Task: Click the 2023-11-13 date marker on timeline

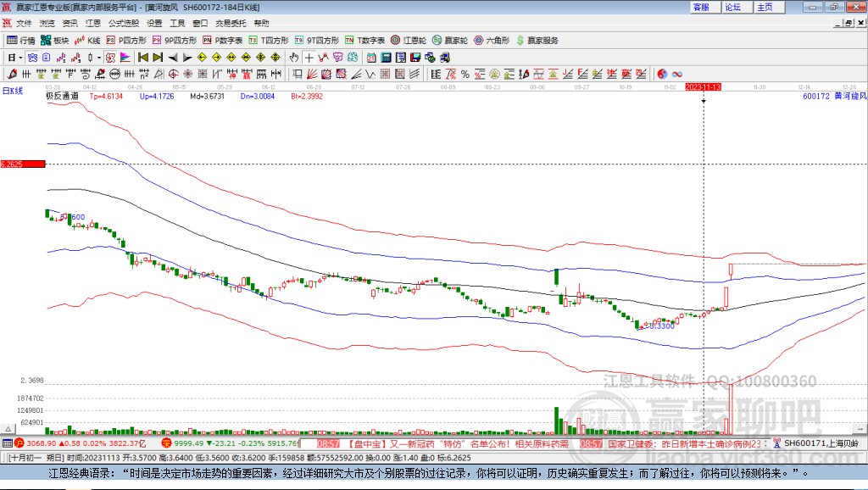Action: coord(703,86)
